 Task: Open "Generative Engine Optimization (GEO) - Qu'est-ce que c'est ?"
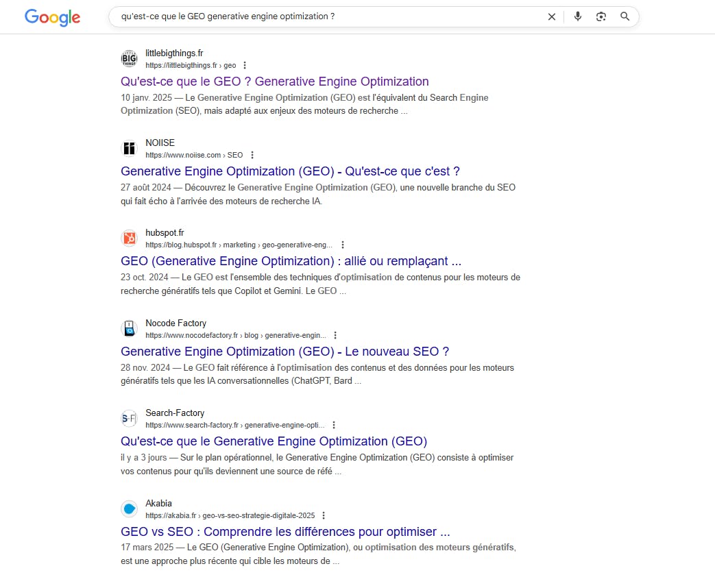point(290,171)
